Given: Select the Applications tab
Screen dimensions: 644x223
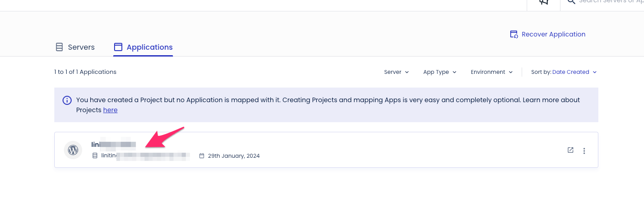Looking at the screenshot, I should [x=143, y=47].
